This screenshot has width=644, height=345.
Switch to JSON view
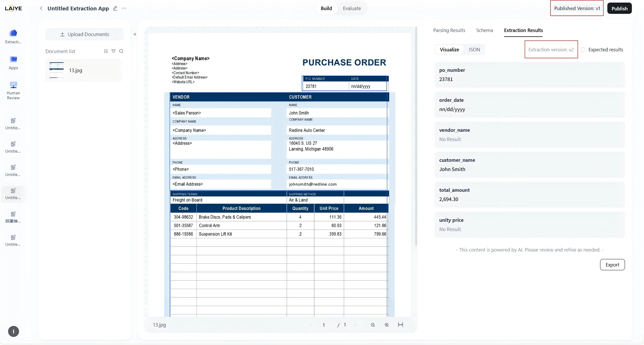(x=474, y=50)
